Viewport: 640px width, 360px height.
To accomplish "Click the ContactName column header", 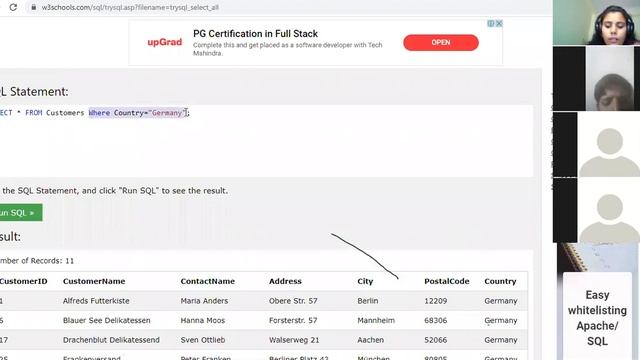I will point(207,281).
